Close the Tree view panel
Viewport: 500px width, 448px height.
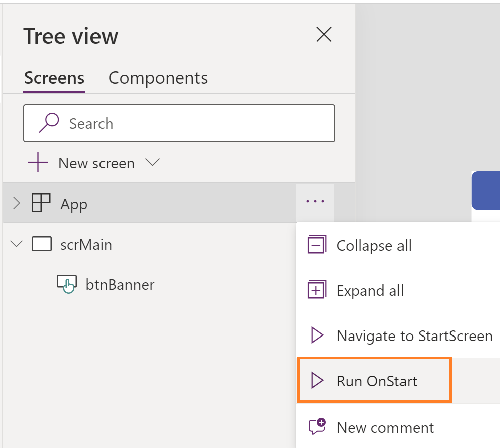[323, 35]
